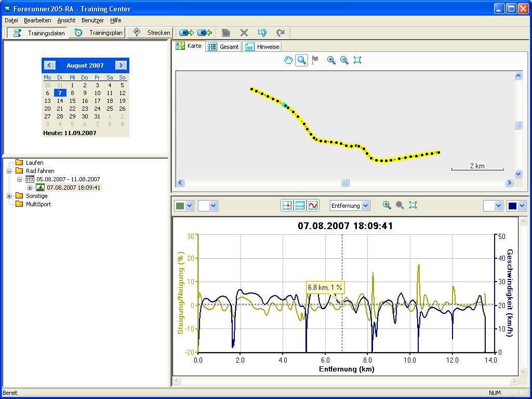Select the 07.08.2007 18:09:41 ride entry

pyautogui.click(x=74, y=188)
